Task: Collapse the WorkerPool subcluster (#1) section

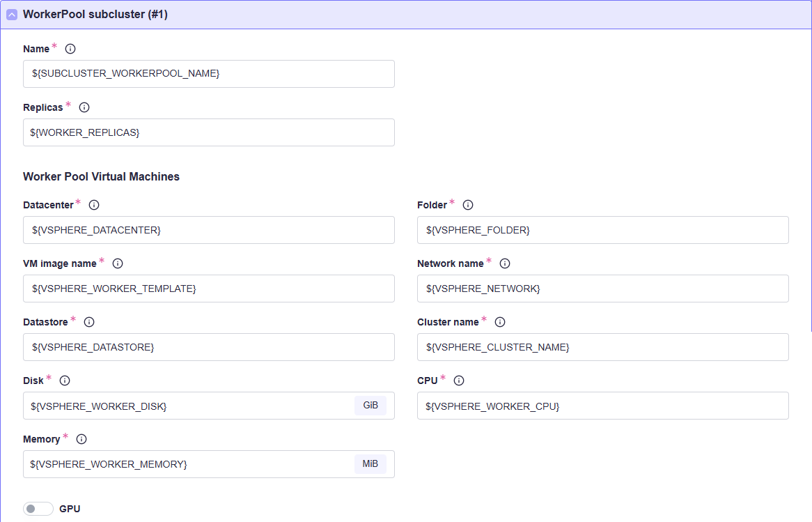Action: tap(12, 15)
